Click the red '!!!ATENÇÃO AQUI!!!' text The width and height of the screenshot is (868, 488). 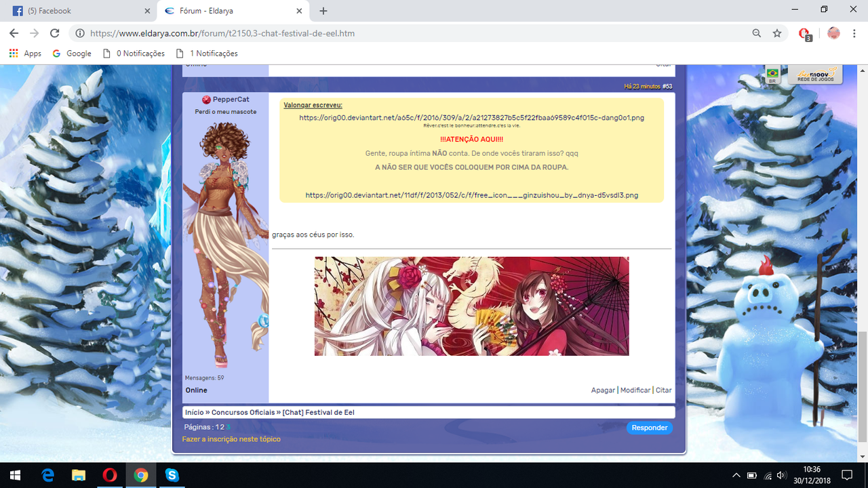coord(471,139)
